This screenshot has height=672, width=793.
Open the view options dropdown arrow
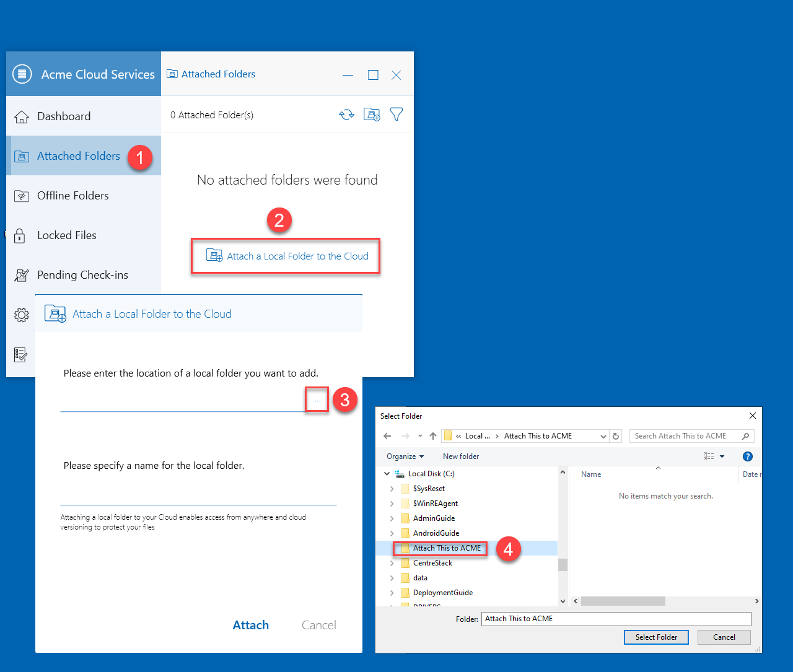[x=722, y=456]
